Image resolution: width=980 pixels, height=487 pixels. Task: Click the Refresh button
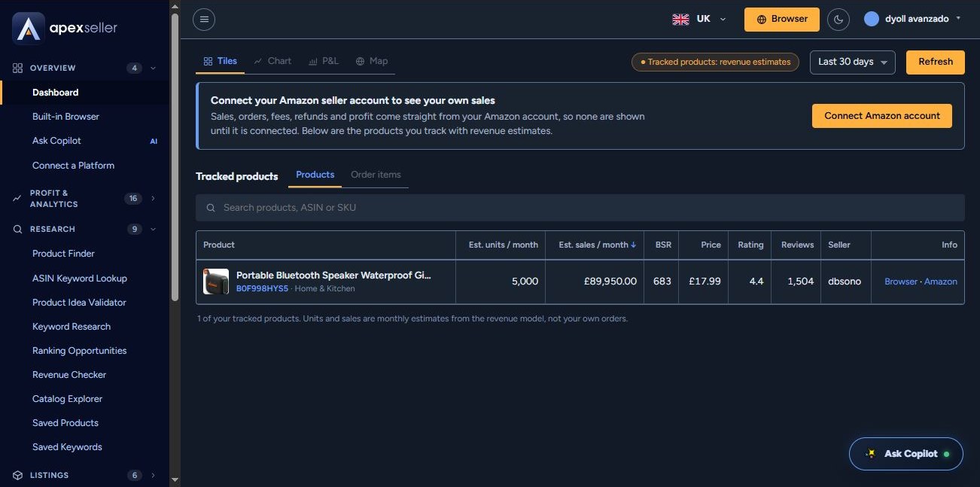pyautogui.click(x=936, y=62)
